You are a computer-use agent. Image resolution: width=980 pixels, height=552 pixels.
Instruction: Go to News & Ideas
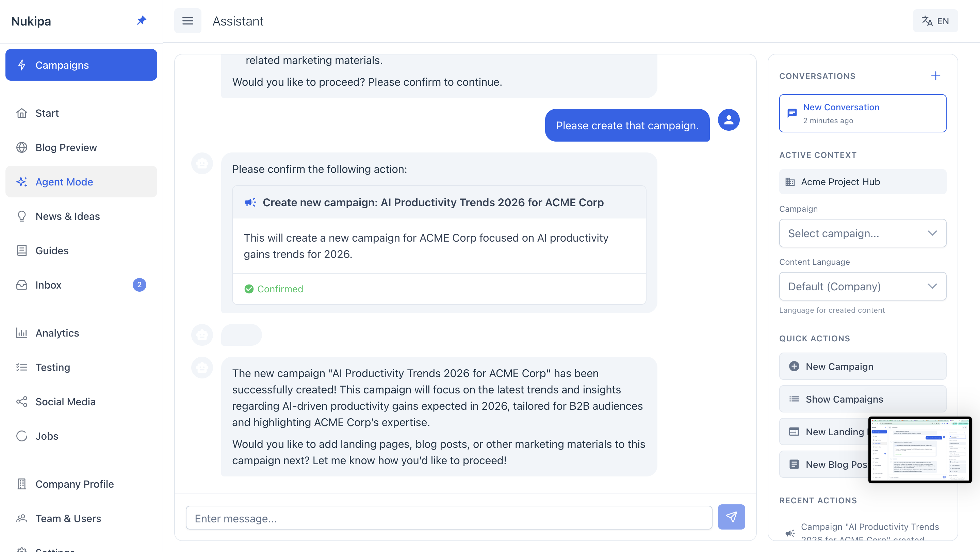click(x=68, y=216)
